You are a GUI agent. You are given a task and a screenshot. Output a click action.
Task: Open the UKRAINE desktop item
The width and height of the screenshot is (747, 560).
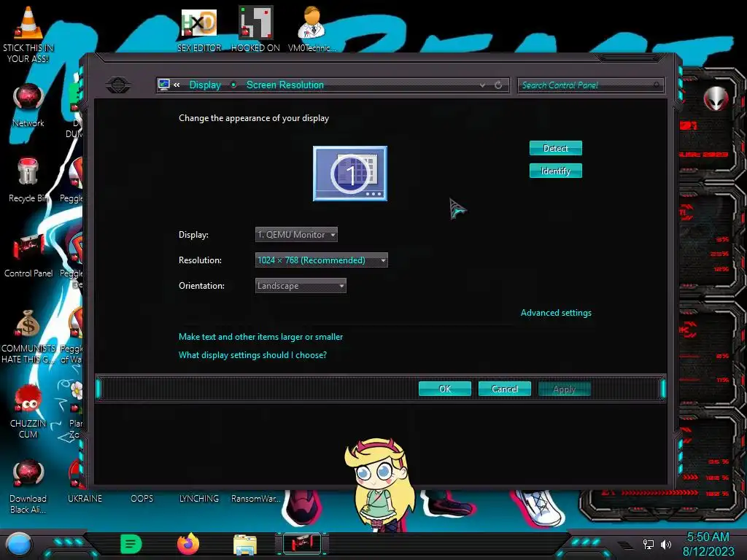85,498
